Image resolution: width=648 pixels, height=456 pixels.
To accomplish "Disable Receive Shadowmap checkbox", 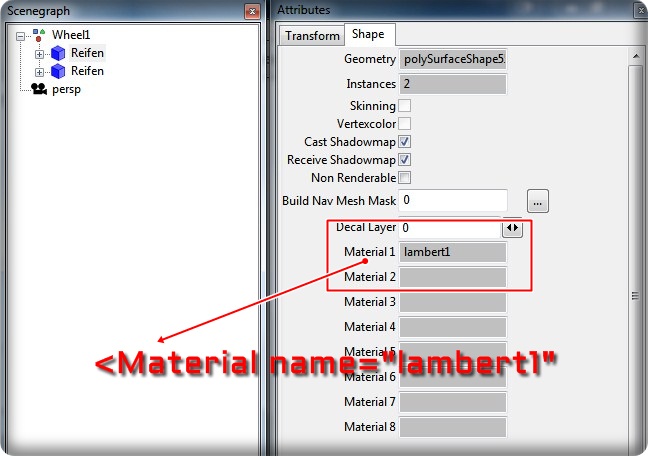I will (405, 160).
